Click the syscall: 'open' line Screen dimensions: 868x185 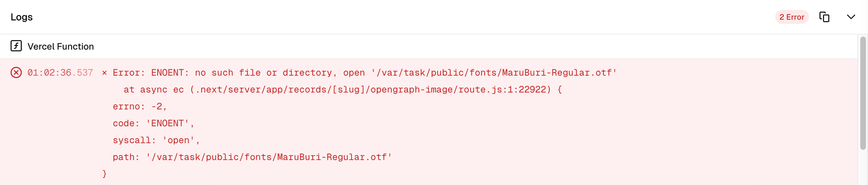pos(156,140)
